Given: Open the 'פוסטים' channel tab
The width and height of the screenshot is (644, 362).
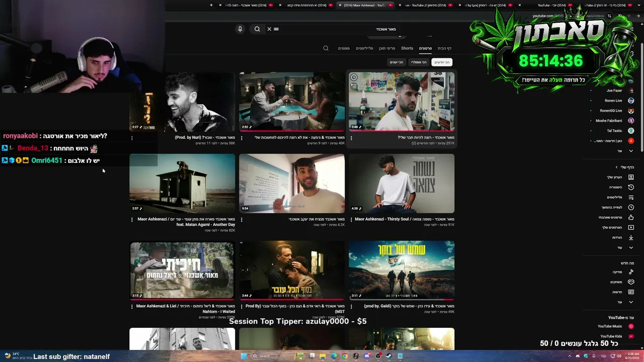Looking at the screenshot, I should tap(344, 48).
